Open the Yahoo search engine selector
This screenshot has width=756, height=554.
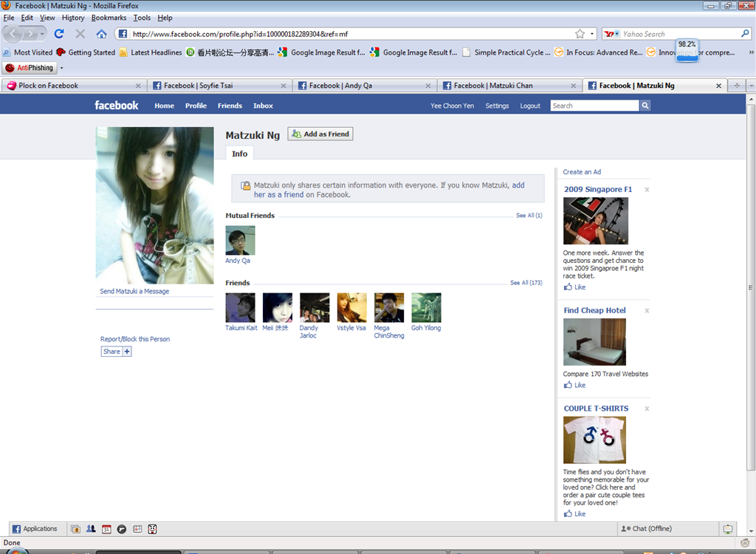click(x=611, y=34)
